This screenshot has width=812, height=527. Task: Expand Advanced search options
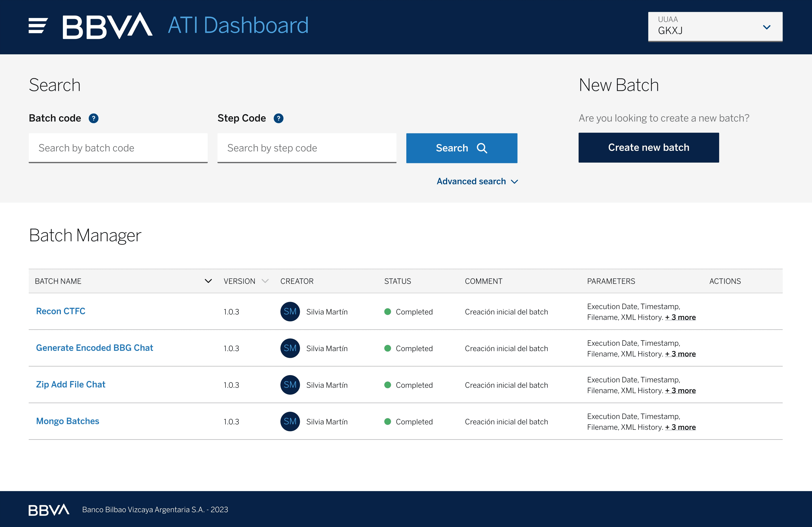(477, 181)
